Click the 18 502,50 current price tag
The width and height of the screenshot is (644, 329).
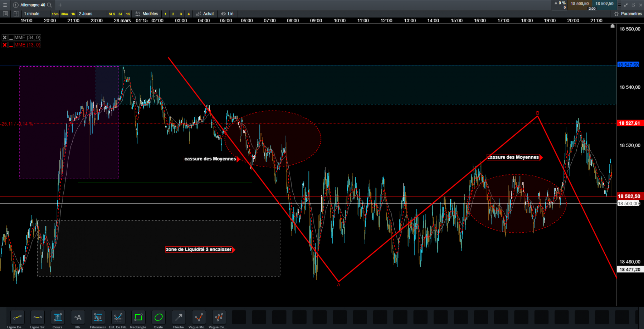pyautogui.click(x=630, y=196)
